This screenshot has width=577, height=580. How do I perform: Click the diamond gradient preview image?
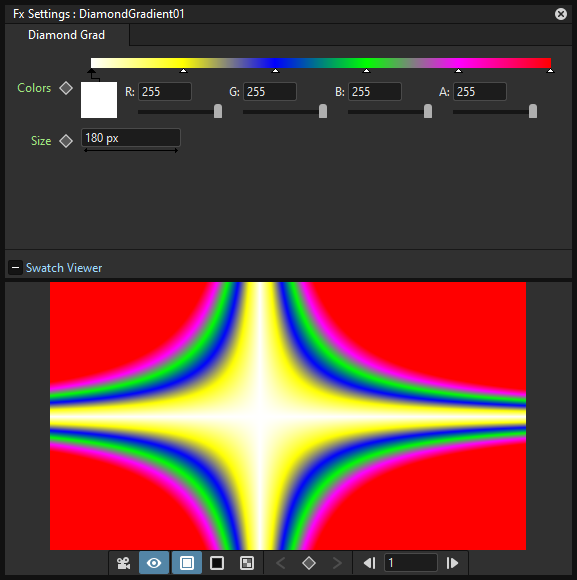pyautogui.click(x=288, y=416)
